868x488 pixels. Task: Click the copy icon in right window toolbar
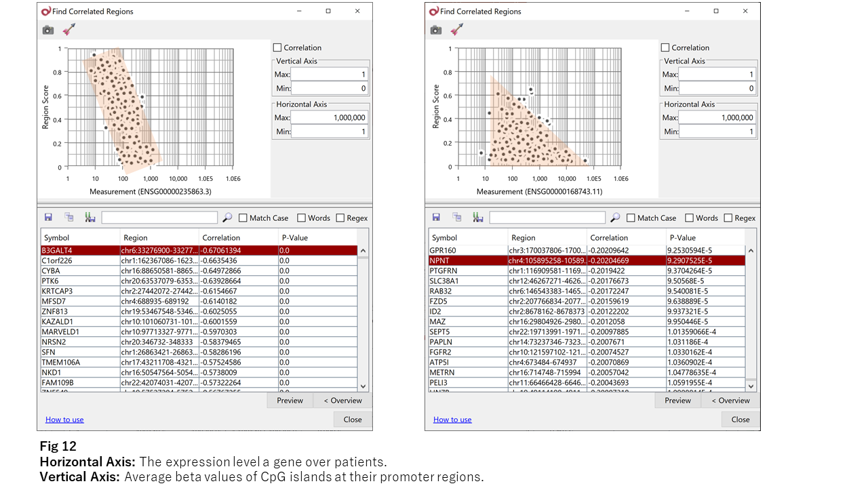click(457, 218)
